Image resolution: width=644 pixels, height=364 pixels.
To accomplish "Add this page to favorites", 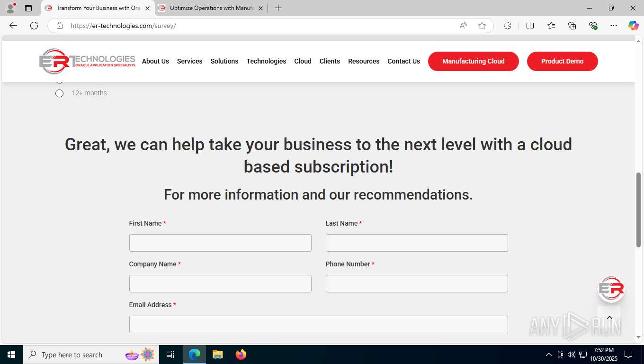I will click(x=482, y=26).
